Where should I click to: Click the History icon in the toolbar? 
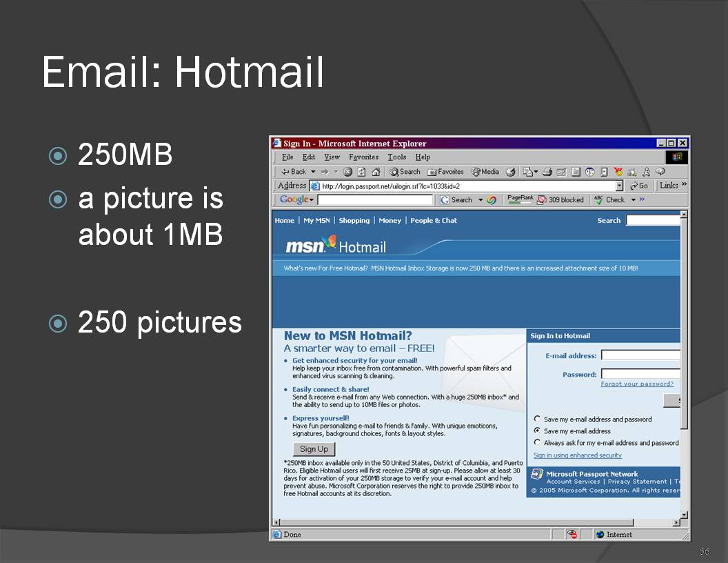(510, 172)
